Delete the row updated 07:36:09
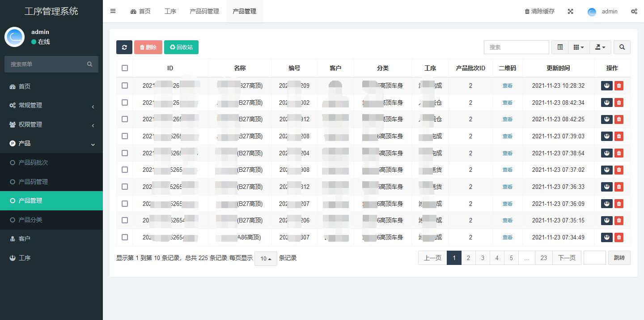This screenshot has width=644, height=320. point(619,204)
